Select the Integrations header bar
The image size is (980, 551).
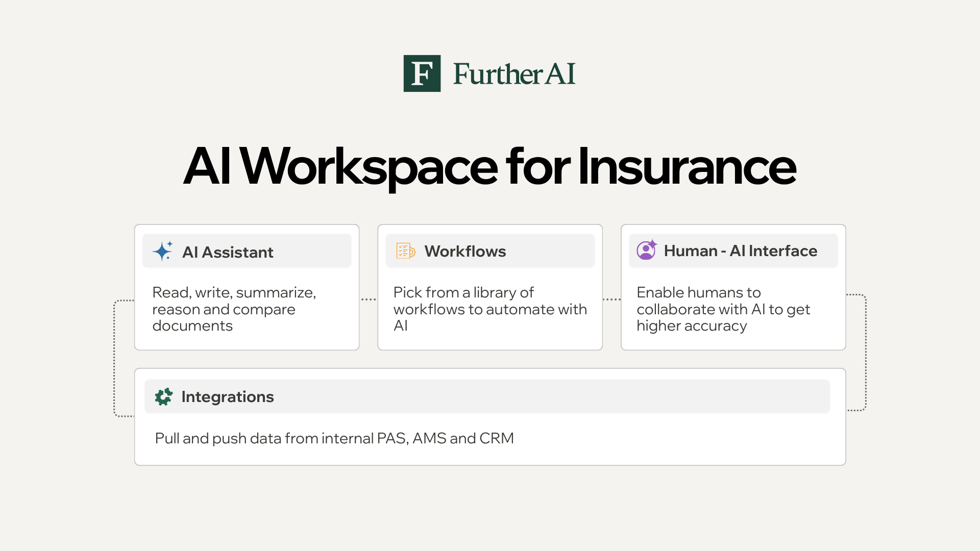(x=487, y=396)
